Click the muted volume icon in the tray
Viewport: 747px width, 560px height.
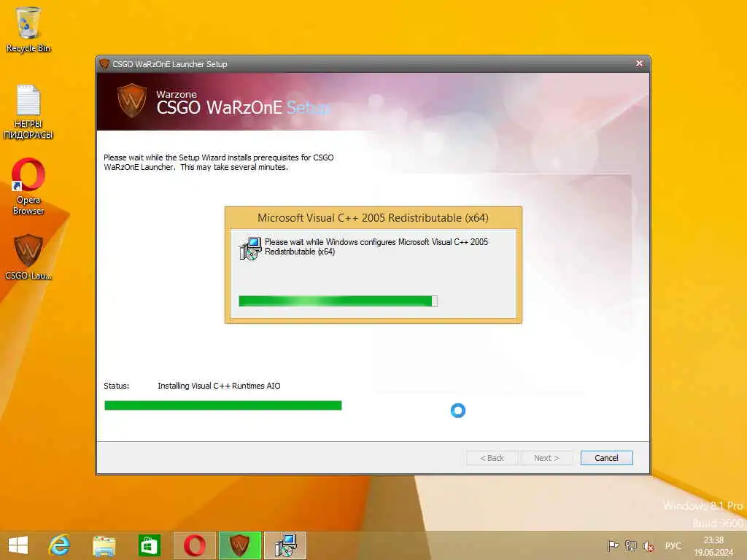648,545
